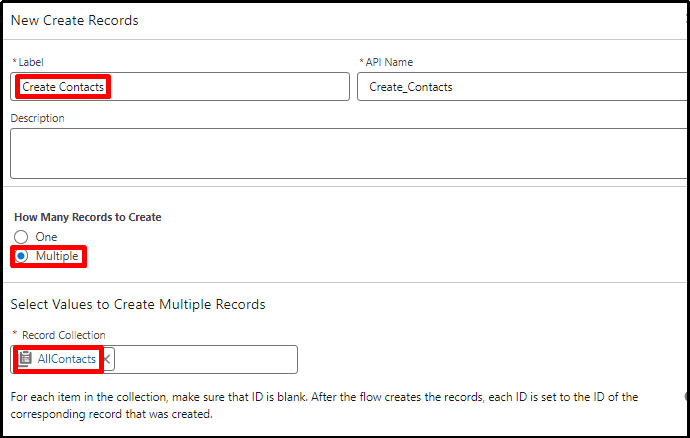Click the help text about blank IDs
This screenshot has width=690, height=438.
(324, 405)
